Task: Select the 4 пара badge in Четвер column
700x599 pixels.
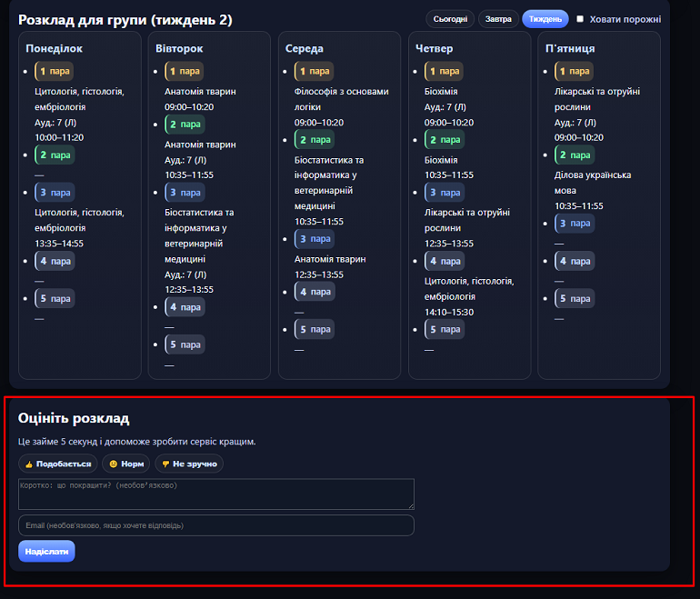Action: coord(445,261)
